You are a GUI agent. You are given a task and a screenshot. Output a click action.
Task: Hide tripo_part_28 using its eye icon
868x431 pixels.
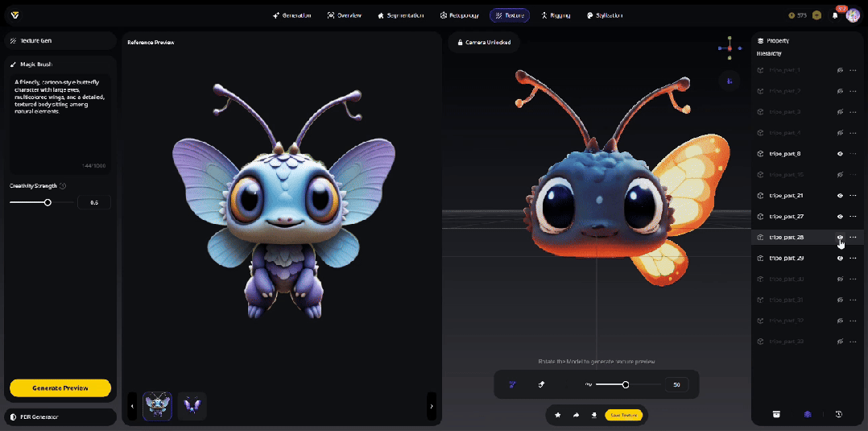coord(840,237)
